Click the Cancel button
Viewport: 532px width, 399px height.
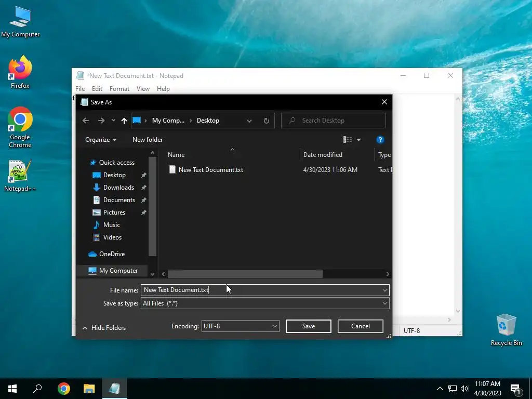361,326
